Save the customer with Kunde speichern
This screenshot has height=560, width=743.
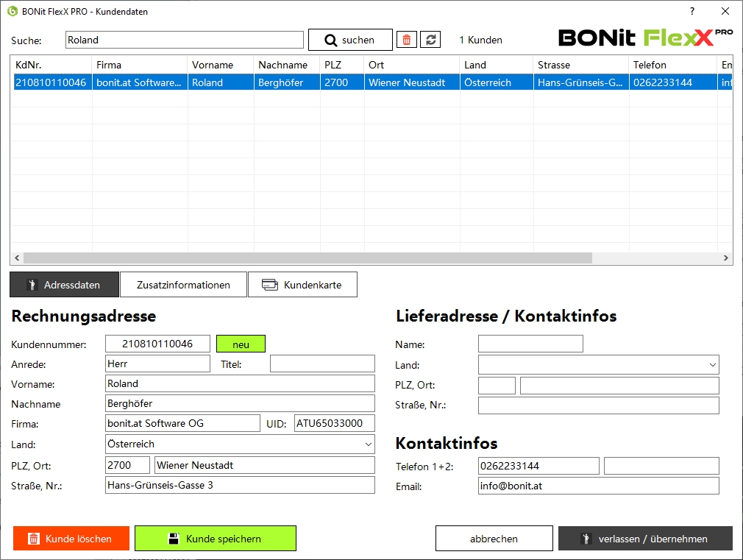pos(215,539)
